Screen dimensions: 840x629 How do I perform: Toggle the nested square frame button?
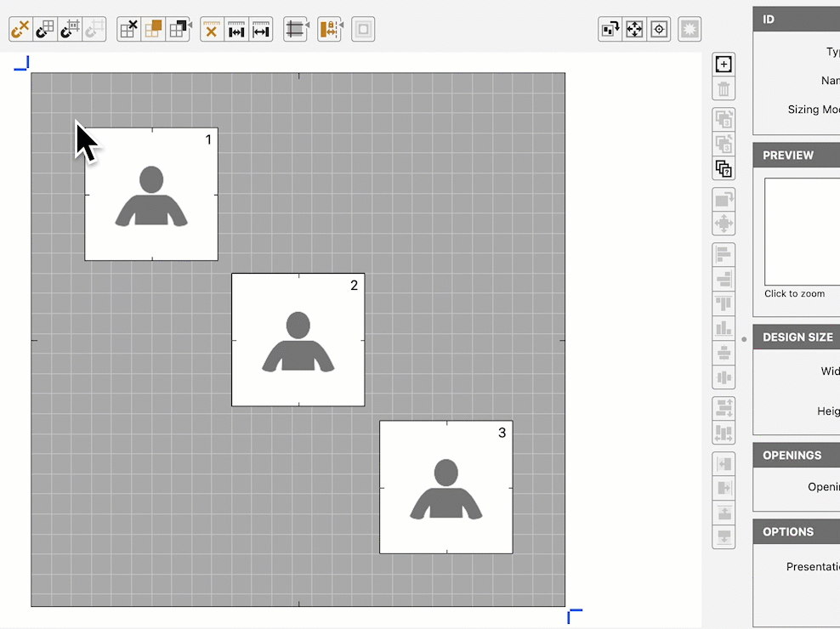[x=363, y=30]
